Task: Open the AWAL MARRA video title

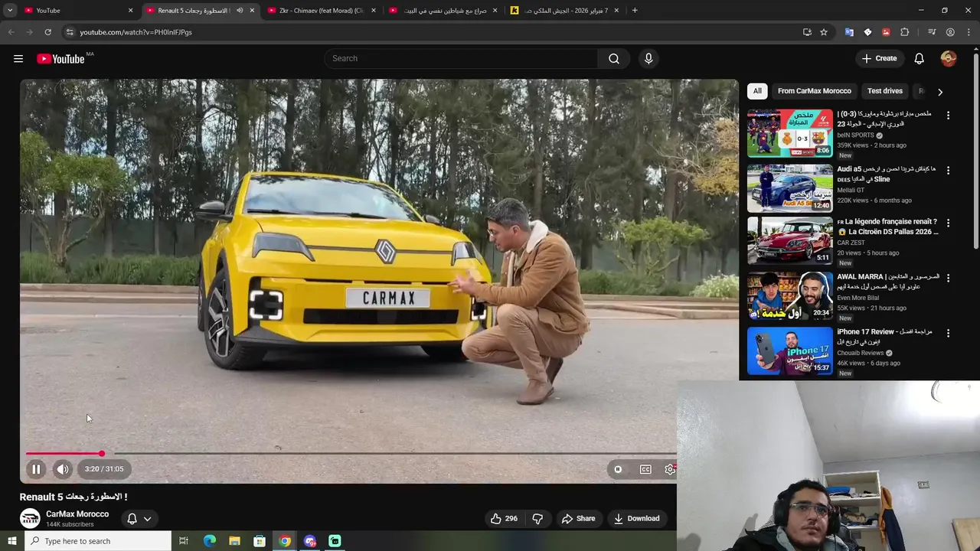Action: pos(888,282)
